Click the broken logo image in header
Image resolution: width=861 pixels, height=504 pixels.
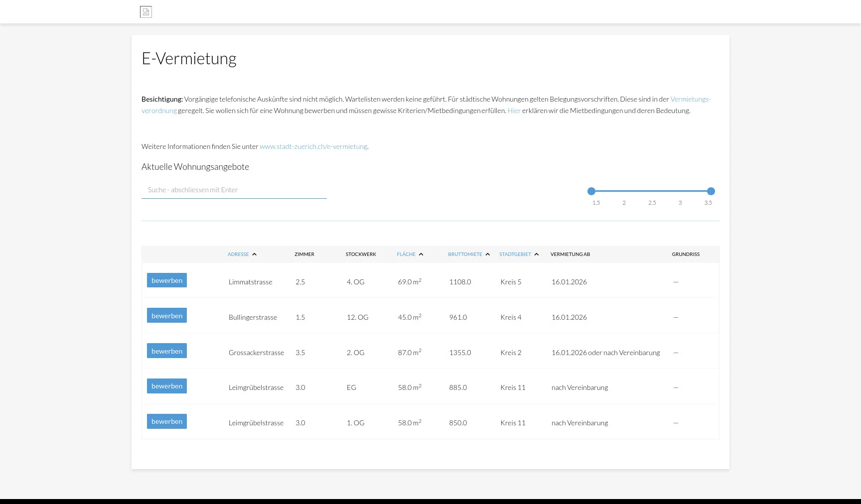coord(146,12)
